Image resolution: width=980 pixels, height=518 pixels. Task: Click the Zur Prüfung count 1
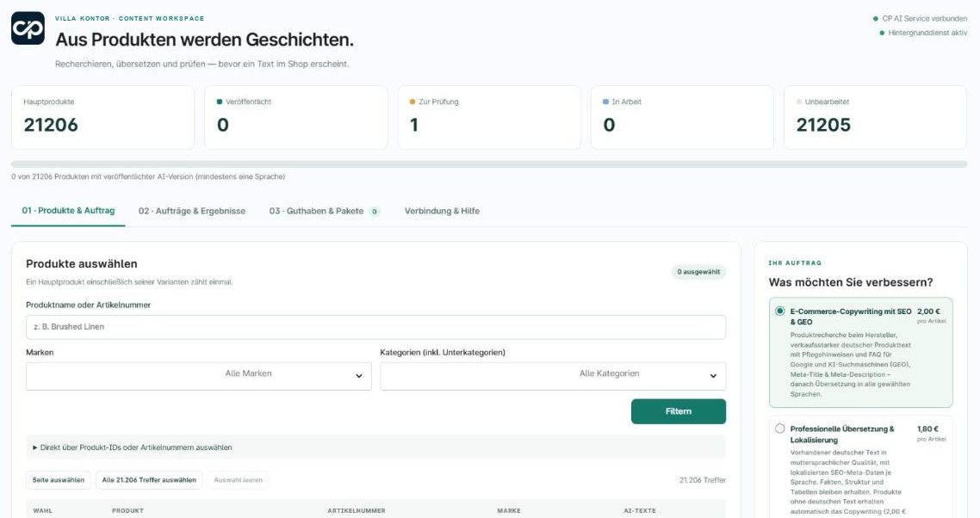[413, 125]
